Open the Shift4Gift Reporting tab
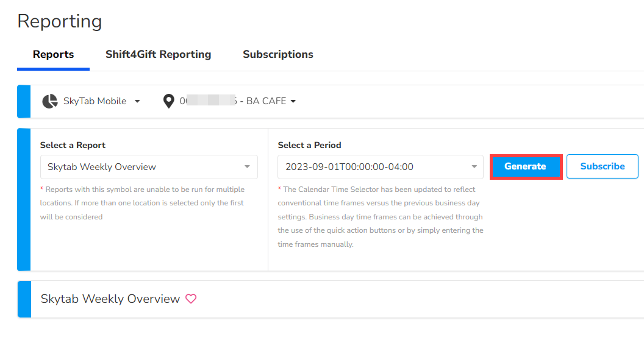This screenshot has height=337, width=644. (158, 54)
